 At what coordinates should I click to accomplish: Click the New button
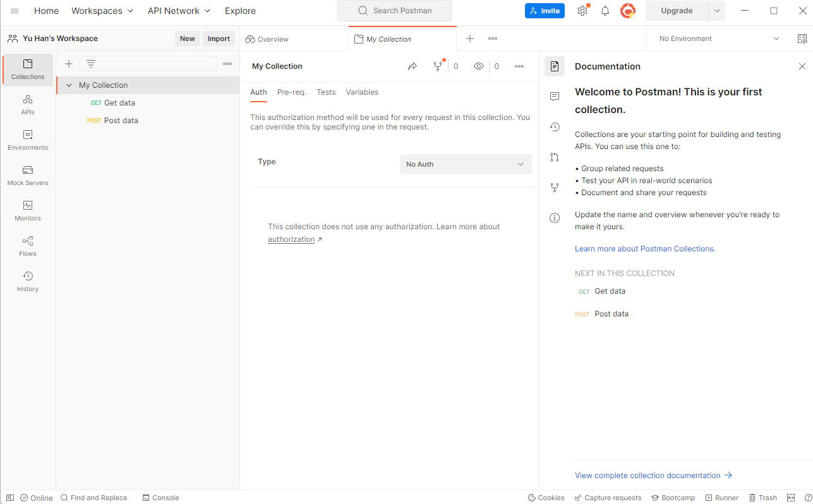(x=188, y=39)
